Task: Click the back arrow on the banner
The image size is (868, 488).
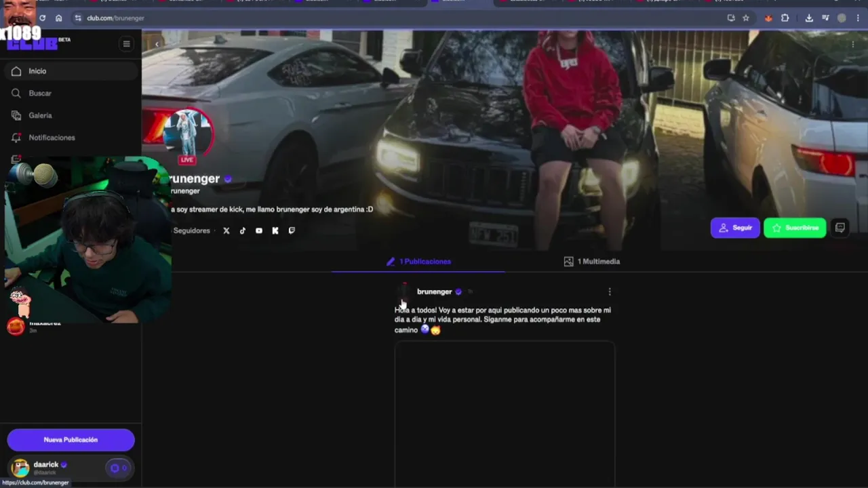Action: tap(157, 44)
